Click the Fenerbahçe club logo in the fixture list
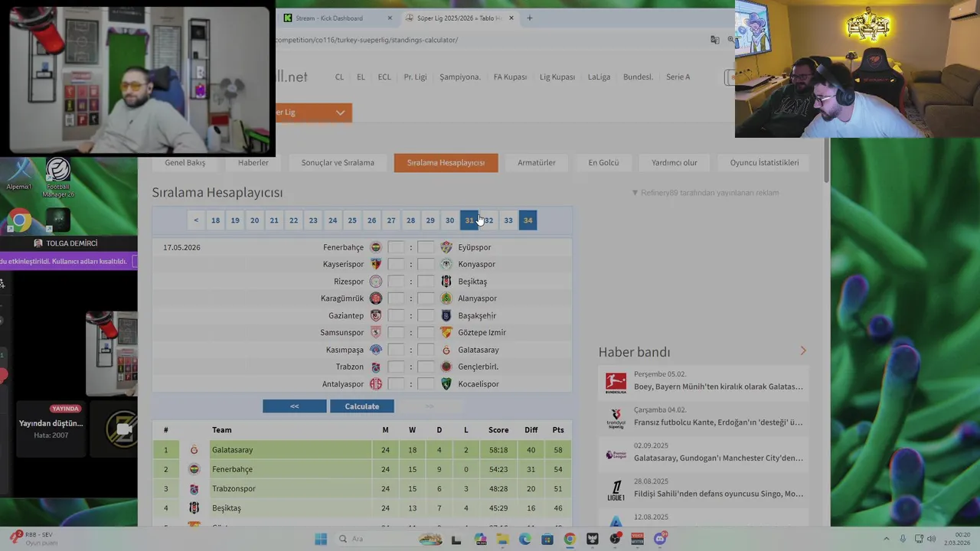The image size is (980, 551). click(376, 247)
